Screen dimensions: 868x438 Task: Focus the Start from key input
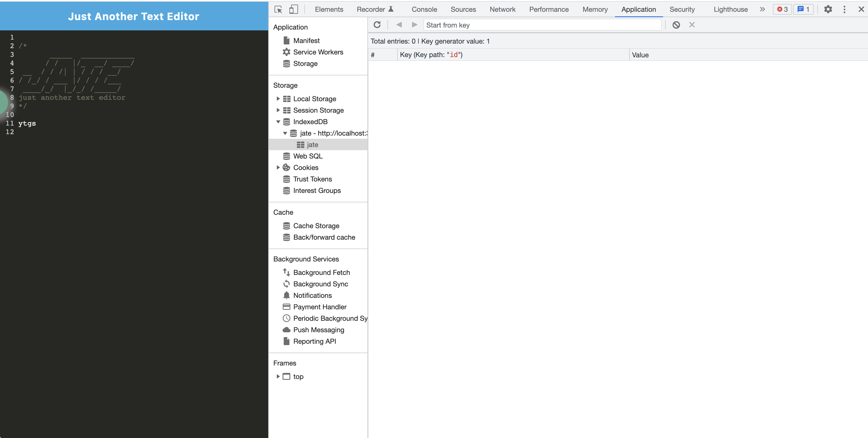[542, 25]
